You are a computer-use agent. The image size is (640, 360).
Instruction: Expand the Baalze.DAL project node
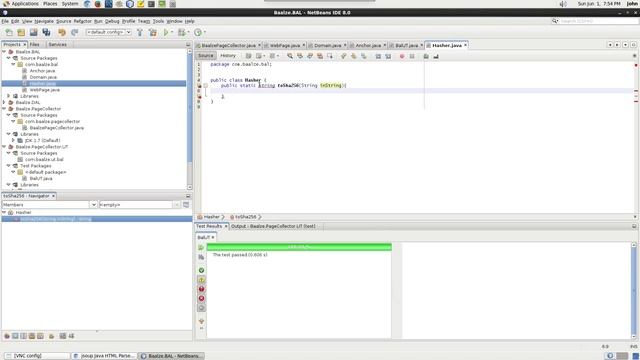click(4, 102)
